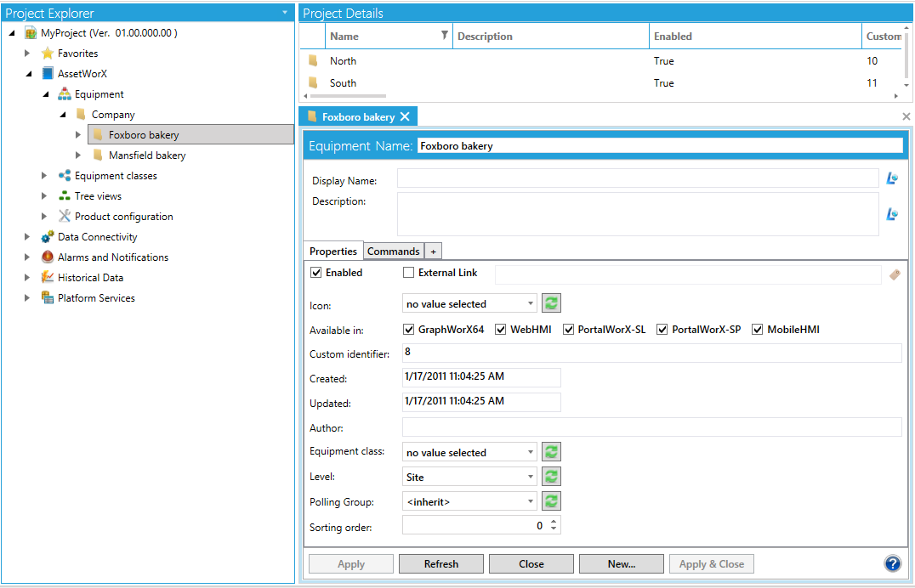This screenshot has height=588, width=915.
Task: Click the refresh icon next to Icon dropdown
Action: point(551,303)
